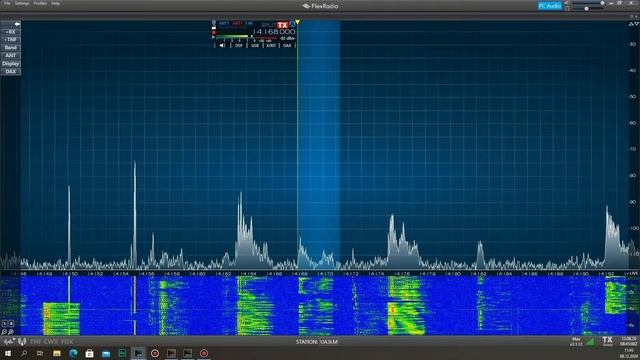
Task: Click the 14.176 label on the frequency axis
Action: pyautogui.click(x=402, y=273)
